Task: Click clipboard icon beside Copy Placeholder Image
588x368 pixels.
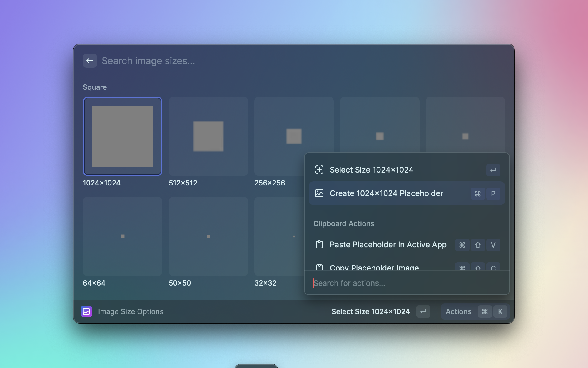Action: pos(319,267)
